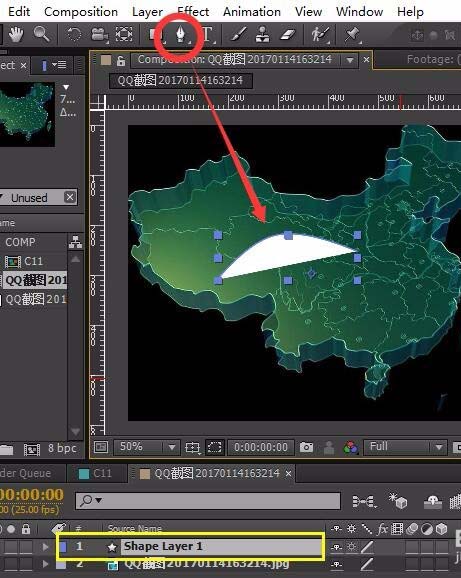Screen dimensions: 461x578
Task: Toggle solo box for Shape Layer 1
Action: point(11,547)
